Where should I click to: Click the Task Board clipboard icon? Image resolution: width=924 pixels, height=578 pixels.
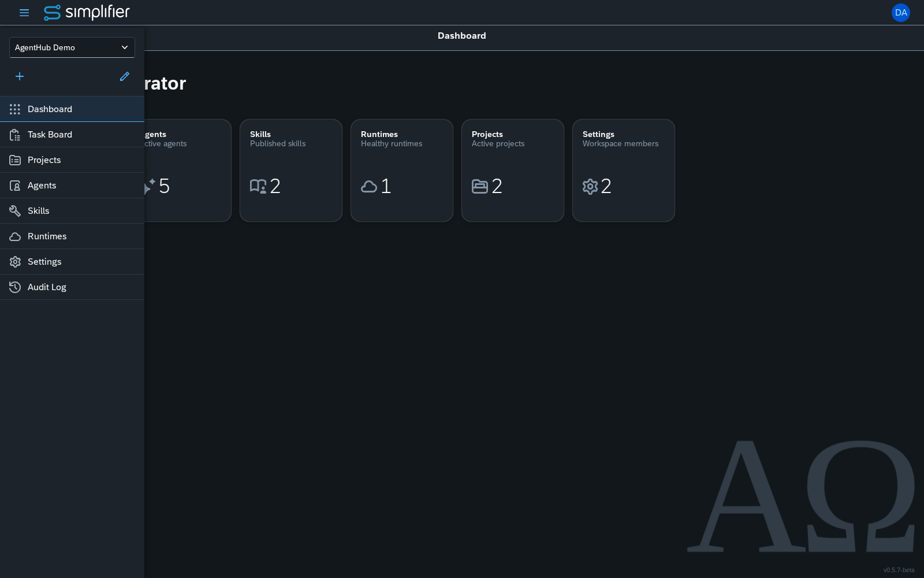(x=15, y=135)
